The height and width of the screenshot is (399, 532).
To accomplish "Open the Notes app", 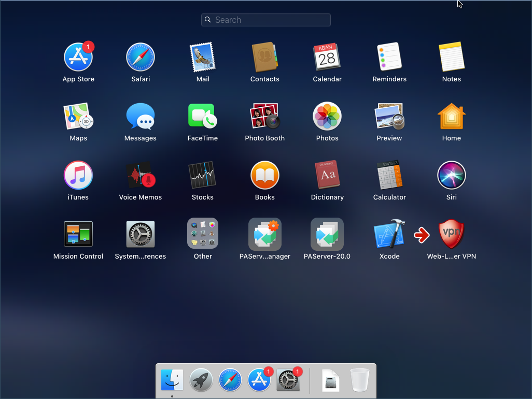I will [x=451, y=57].
